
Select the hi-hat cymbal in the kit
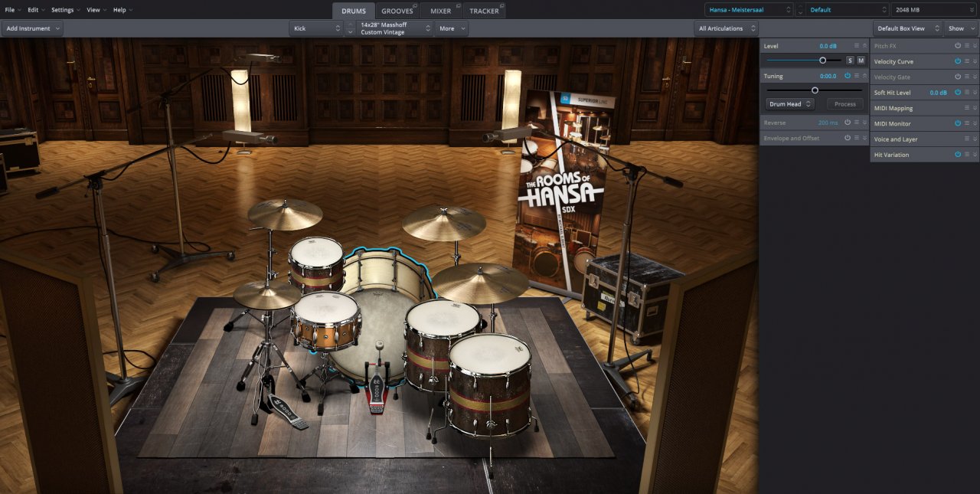click(x=267, y=295)
